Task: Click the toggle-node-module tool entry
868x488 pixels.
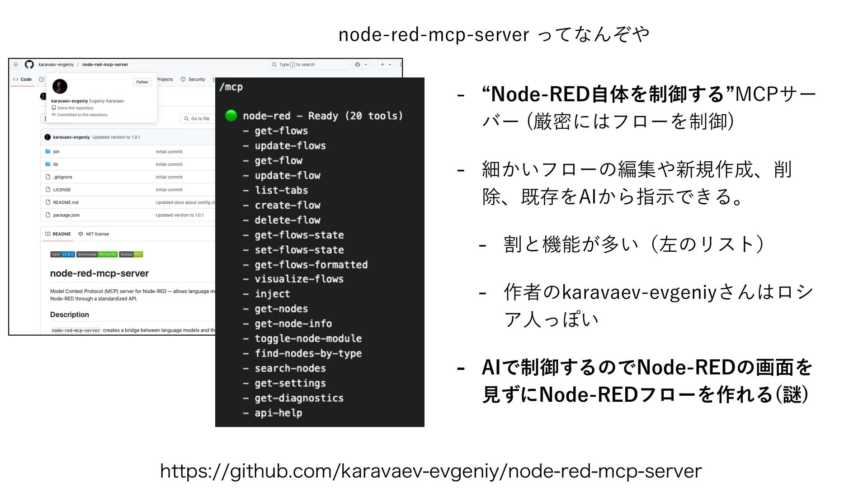Action: coord(308,338)
